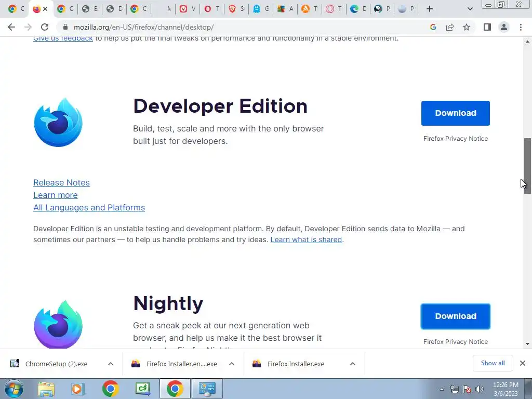The image size is (532, 399).
Task: Click the Google icon in the address bar
Action: coord(433,27)
